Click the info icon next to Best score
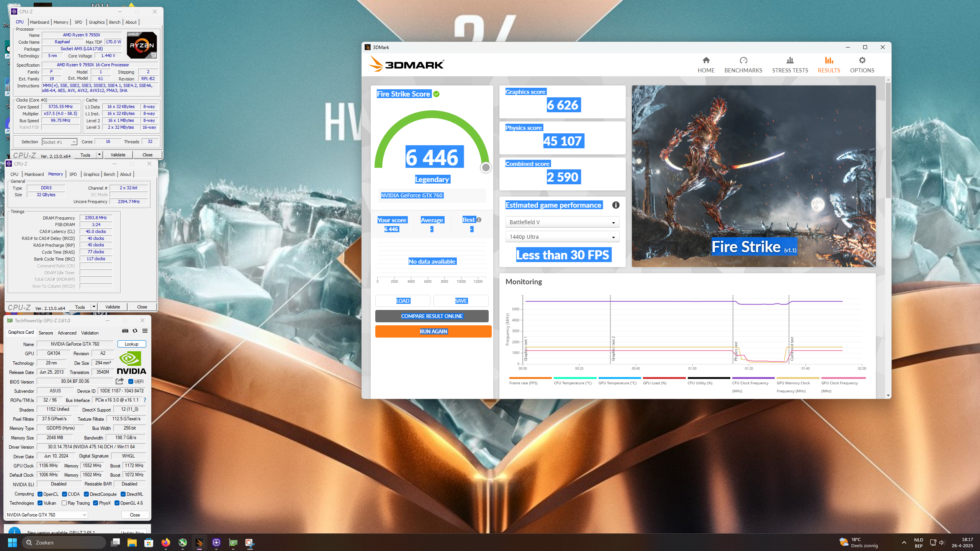Screen dimensions: 980x551 point(479,220)
